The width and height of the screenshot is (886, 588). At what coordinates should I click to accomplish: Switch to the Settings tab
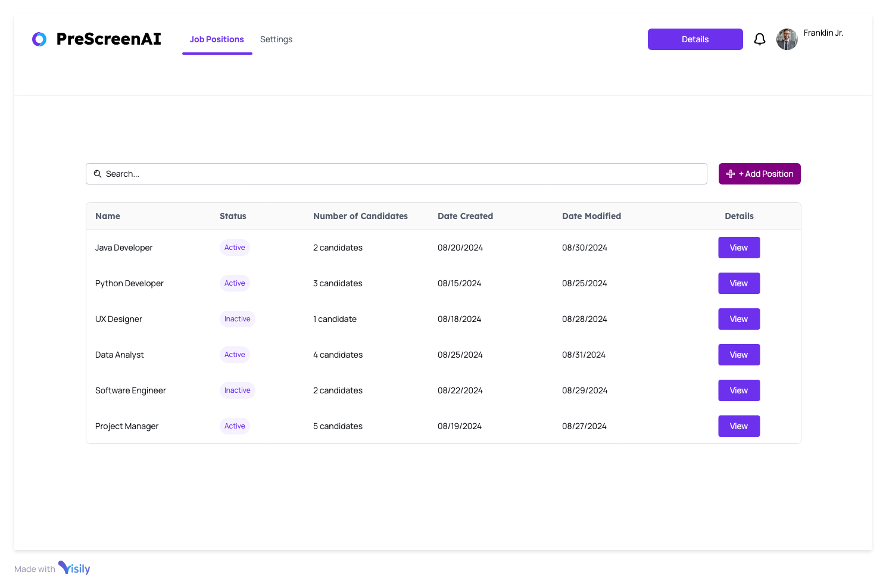276,39
